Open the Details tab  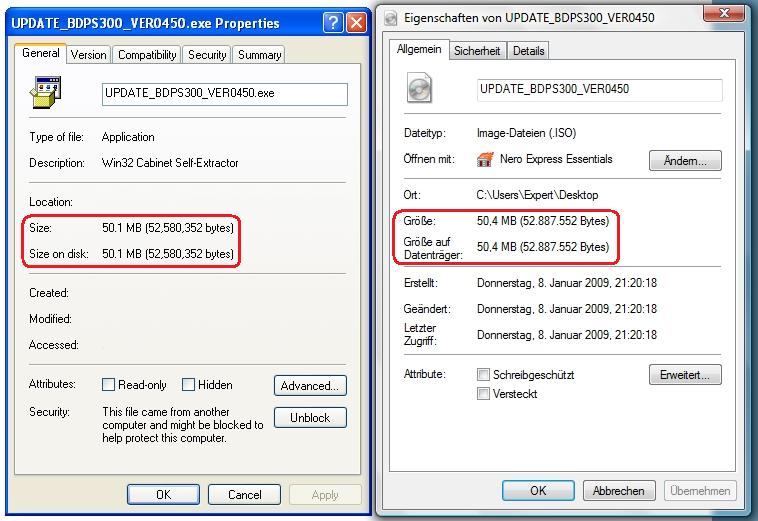(x=529, y=50)
